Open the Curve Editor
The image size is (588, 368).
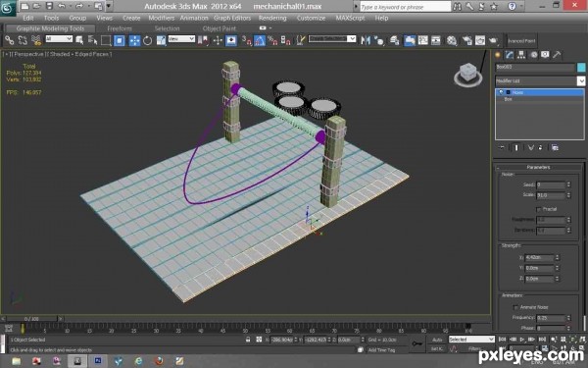point(423,40)
